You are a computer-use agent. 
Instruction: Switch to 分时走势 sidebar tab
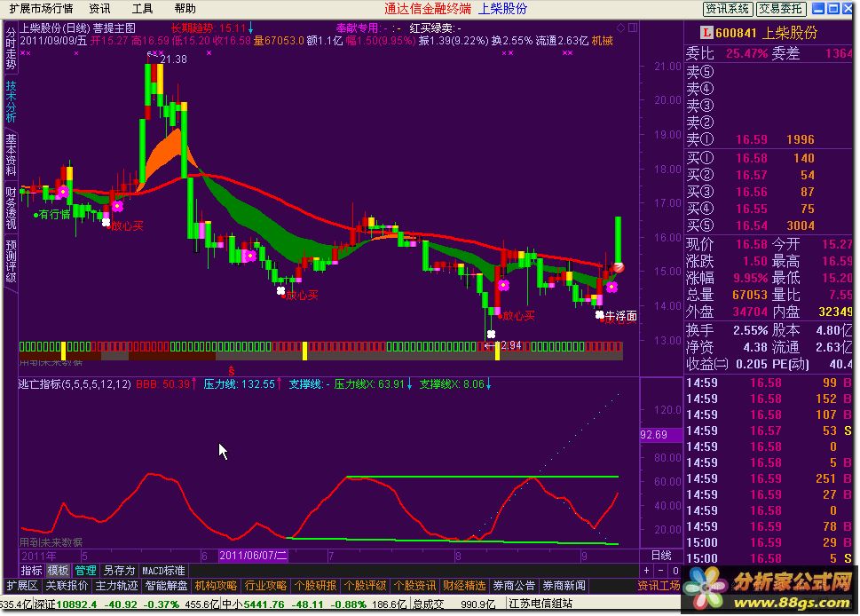11,48
